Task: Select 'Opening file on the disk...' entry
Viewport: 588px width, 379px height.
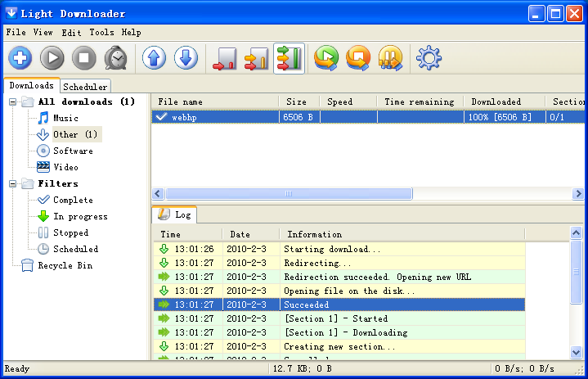Action: tap(339, 291)
